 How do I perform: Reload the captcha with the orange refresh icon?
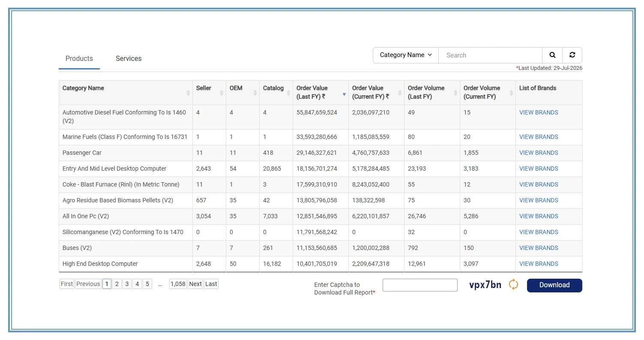click(513, 285)
